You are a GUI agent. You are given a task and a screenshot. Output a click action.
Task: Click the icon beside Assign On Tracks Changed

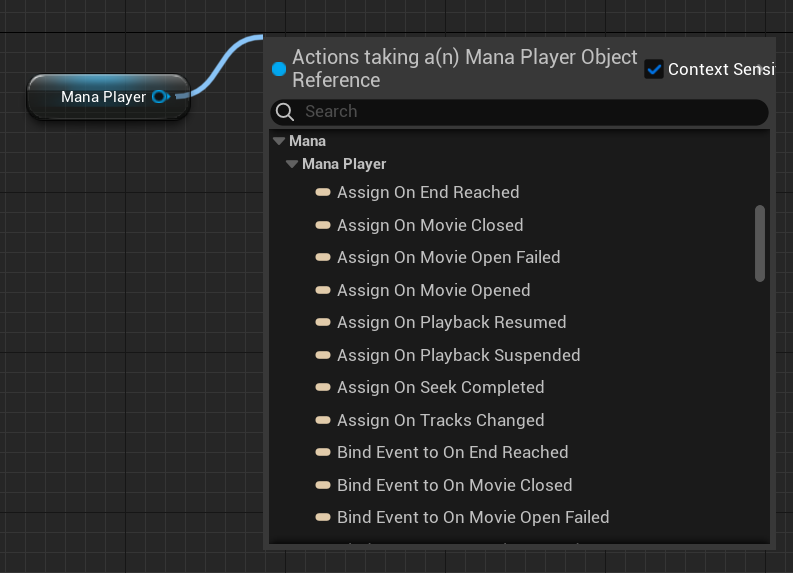point(323,420)
